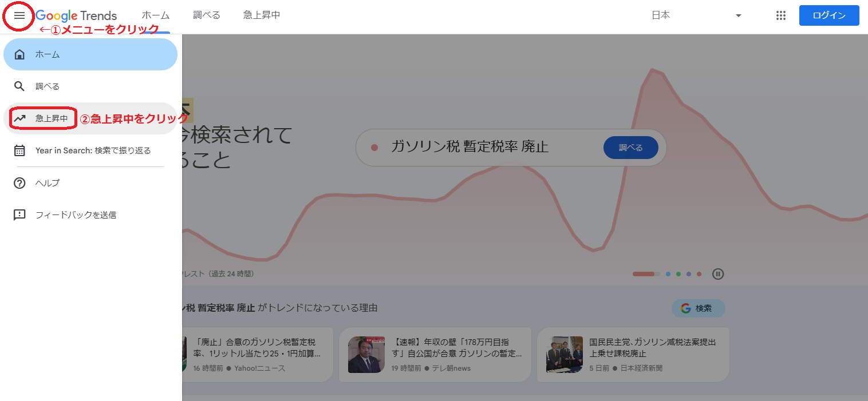Select the second carousel dot
The height and width of the screenshot is (401, 868).
click(x=668, y=274)
